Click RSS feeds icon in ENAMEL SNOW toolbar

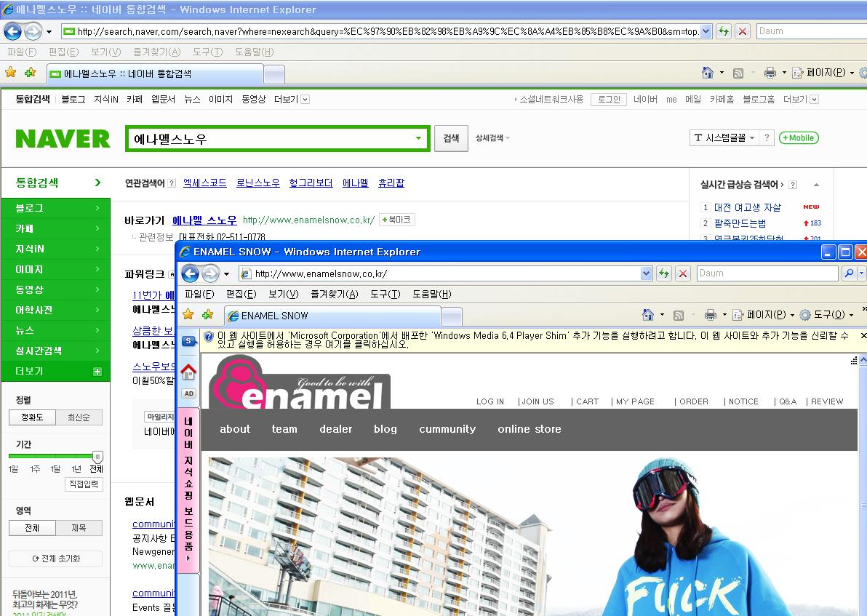(x=679, y=315)
